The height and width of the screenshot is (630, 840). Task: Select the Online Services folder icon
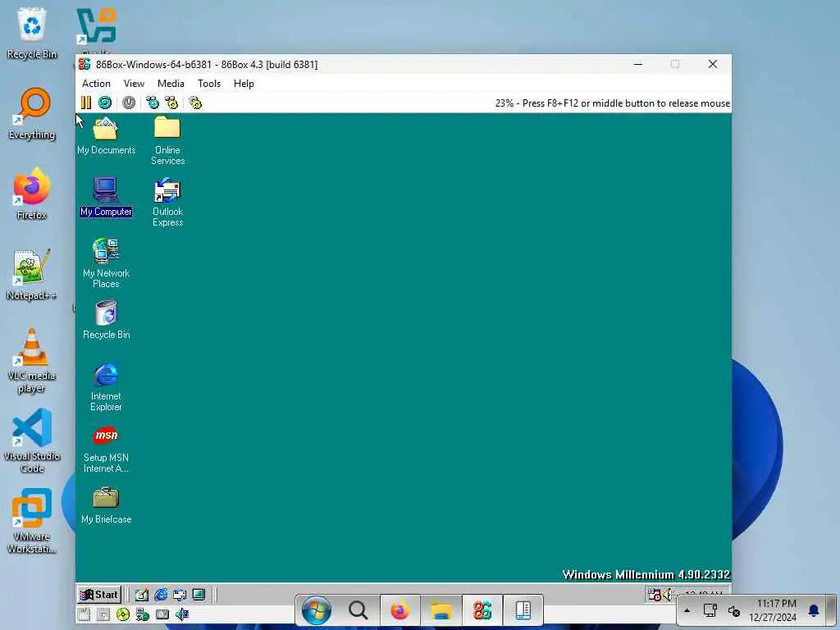tap(167, 140)
